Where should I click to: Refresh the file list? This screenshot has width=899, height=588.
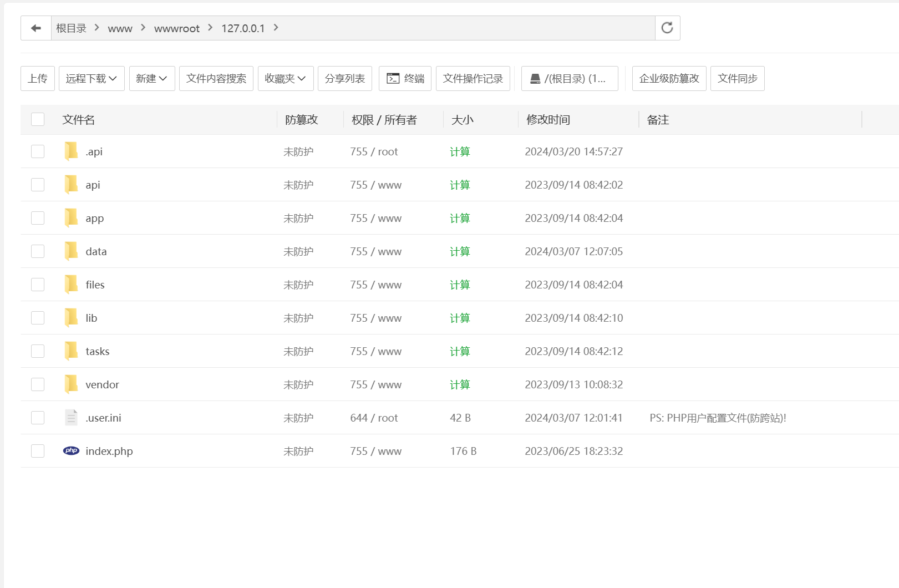[x=667, y=28]
